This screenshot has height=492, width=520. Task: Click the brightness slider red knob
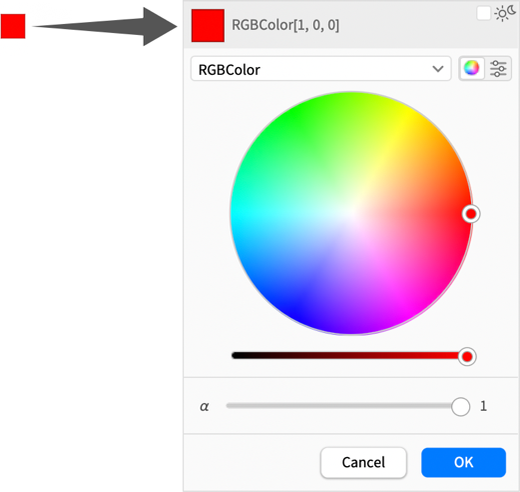click(x=467, y=357)
